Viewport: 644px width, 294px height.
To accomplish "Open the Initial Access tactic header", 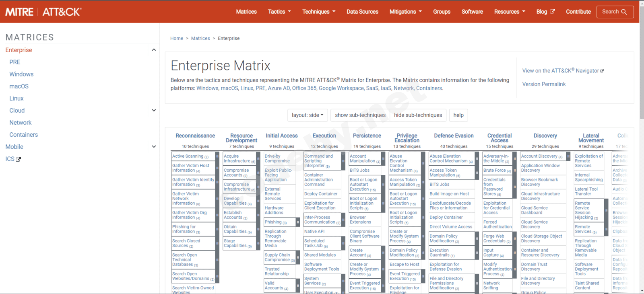I will point(282,136).
